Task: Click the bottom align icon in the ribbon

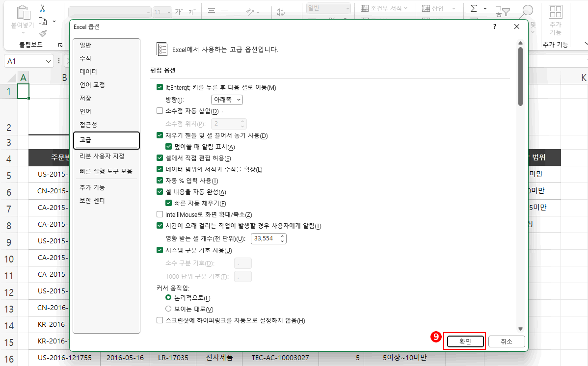Action: point(237,13)
